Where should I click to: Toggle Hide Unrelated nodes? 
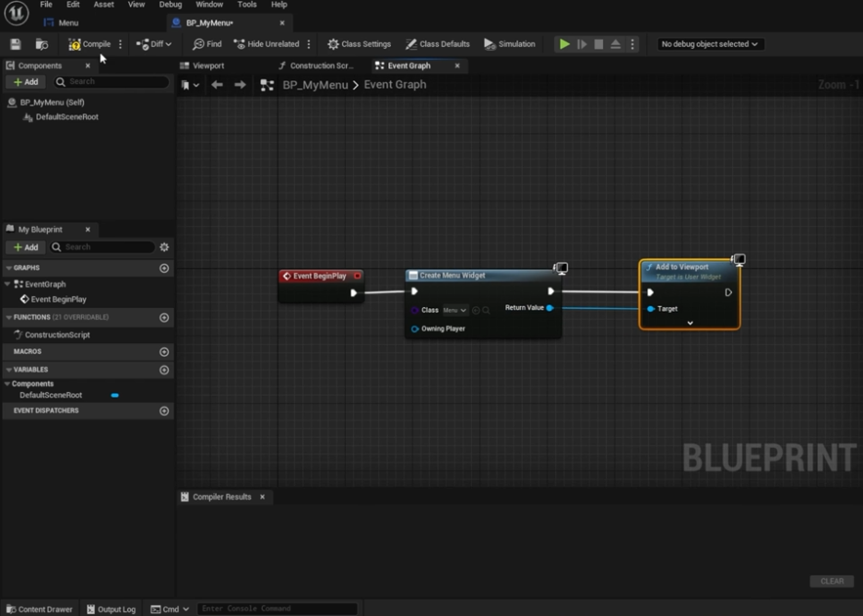pos(266,44)
